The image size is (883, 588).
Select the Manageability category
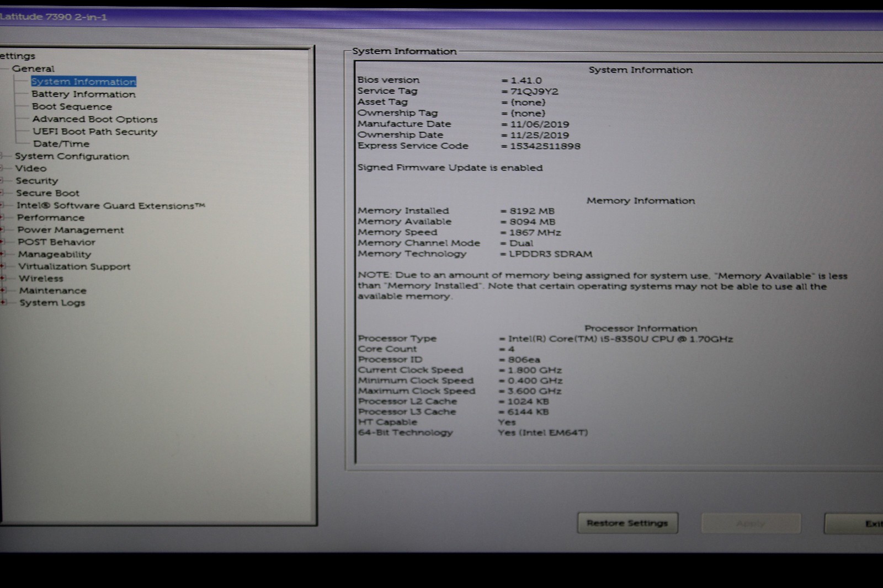(55, 254)
